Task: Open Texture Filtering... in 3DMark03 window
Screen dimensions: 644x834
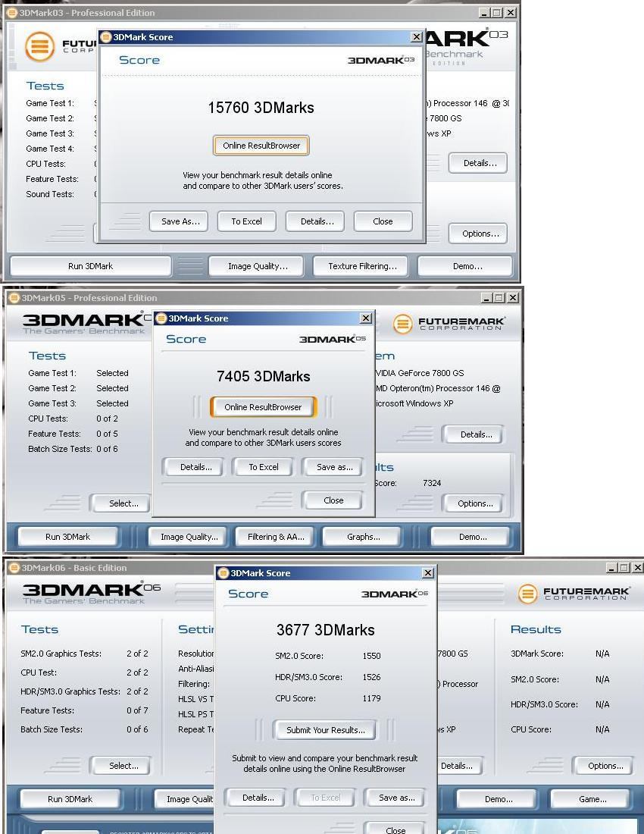Action: 362,266
